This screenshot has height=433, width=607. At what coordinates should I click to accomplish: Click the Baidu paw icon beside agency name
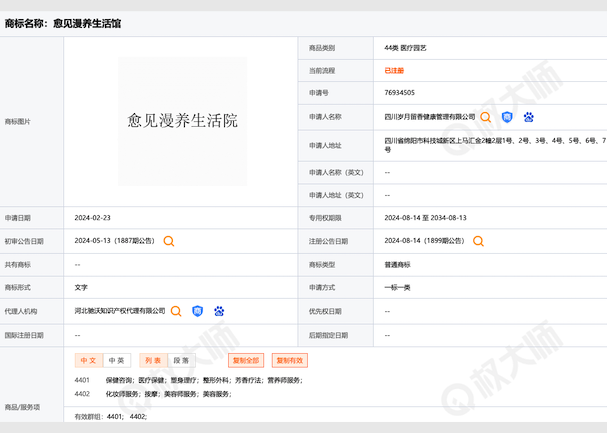219,311
